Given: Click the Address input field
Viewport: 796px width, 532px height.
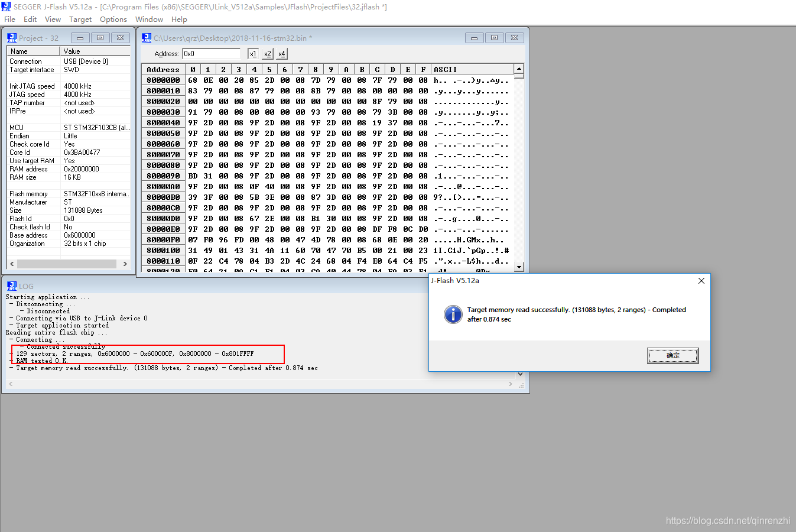Looking at the screenshot, I should (211, 54).
